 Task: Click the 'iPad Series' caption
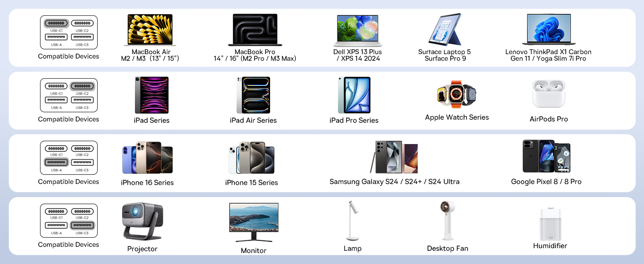pos(152,121)
